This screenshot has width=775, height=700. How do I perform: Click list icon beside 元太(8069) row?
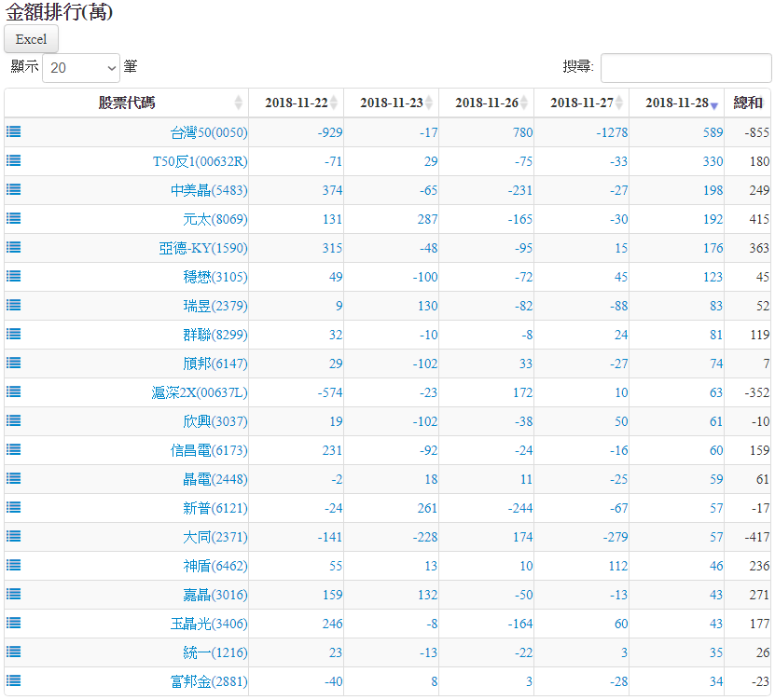pos(14,219)
